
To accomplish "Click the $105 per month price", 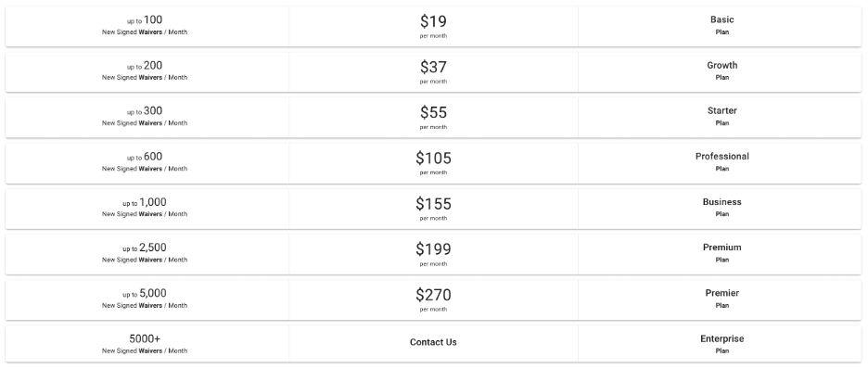I will (x=433, y=163).
